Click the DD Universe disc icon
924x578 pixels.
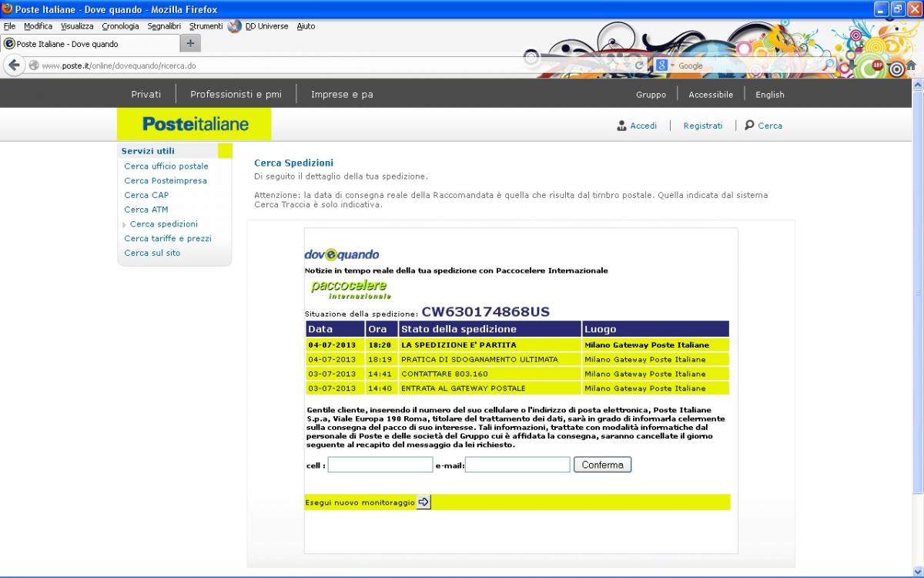pyautogui.click(x=235, y=26)
